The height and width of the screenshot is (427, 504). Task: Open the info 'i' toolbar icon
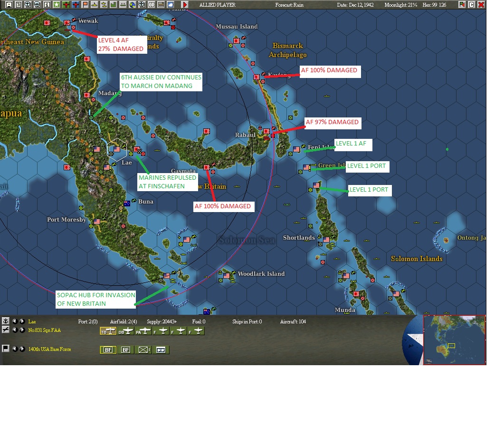47,4
